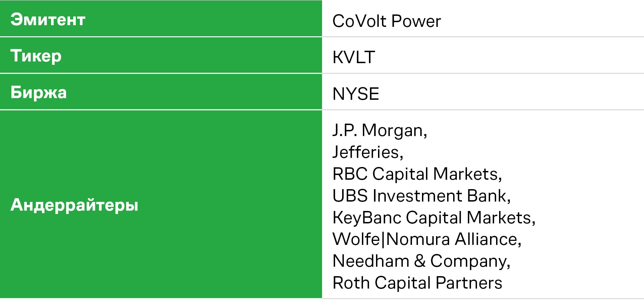
Task: Click KeyBanc Capital Markets entry
Action: point(434,218)
